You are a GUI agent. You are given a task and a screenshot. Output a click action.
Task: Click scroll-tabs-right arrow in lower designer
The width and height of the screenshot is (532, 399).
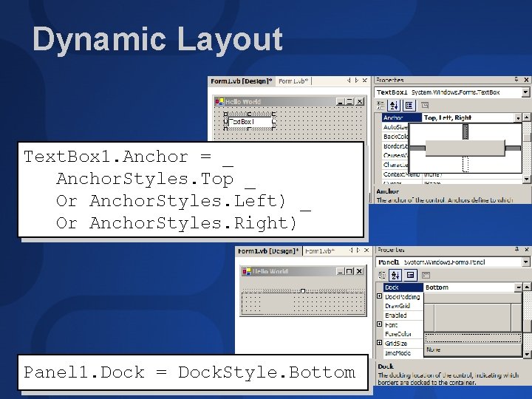point(358,250)
